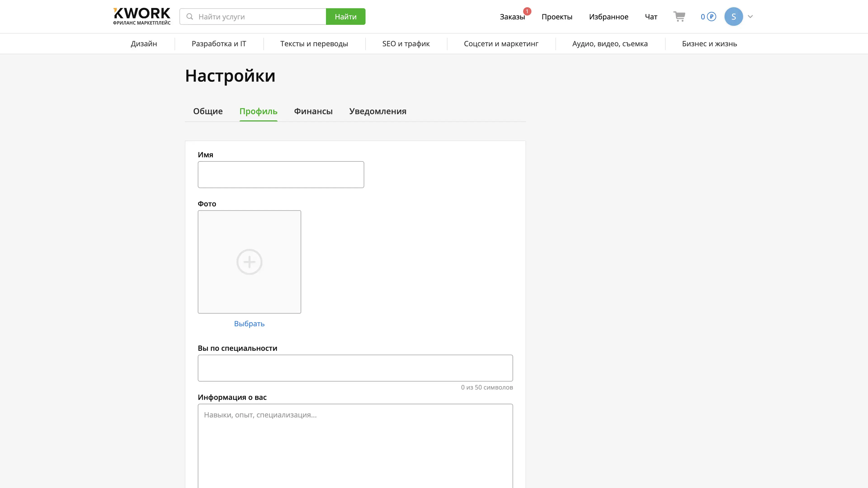Click the user avatar S
Image resolution: width=868 pixels, height=488 pixels.
(733, 16)
